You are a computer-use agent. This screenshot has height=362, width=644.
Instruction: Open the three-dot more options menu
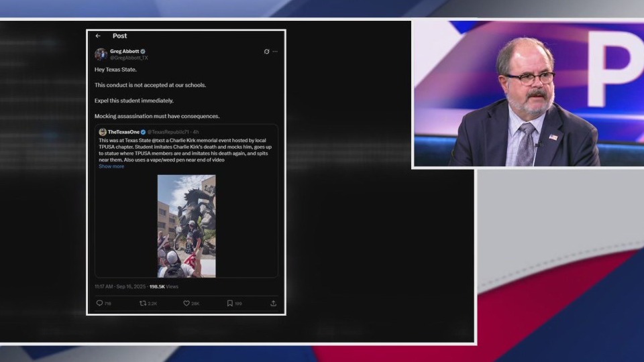[275, 52]
